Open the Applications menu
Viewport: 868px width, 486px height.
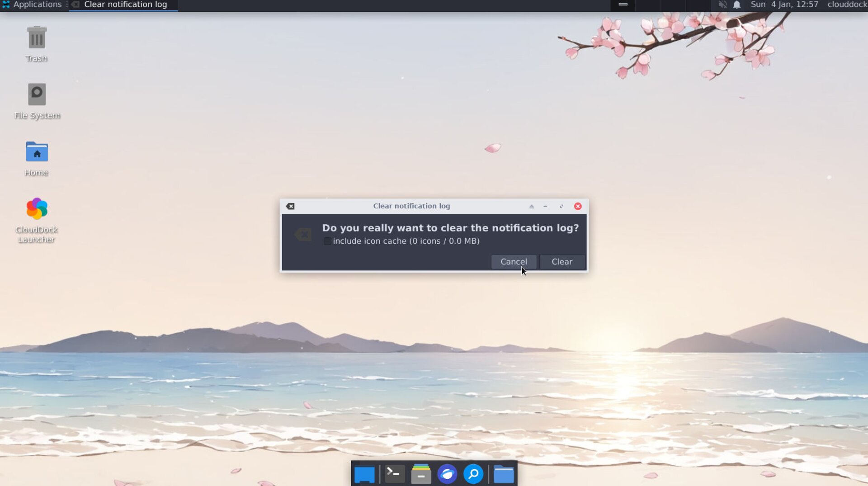tap(32, 5)
